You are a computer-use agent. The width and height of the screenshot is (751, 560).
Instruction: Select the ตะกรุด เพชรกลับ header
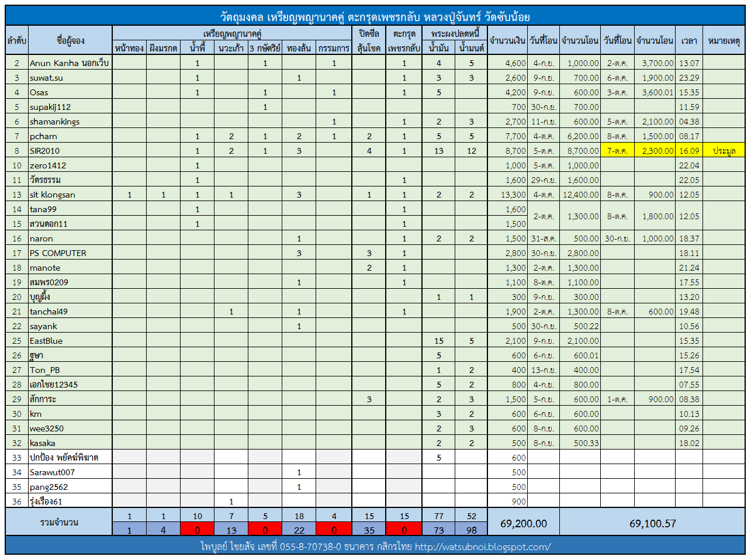click(x=404, y=40)
